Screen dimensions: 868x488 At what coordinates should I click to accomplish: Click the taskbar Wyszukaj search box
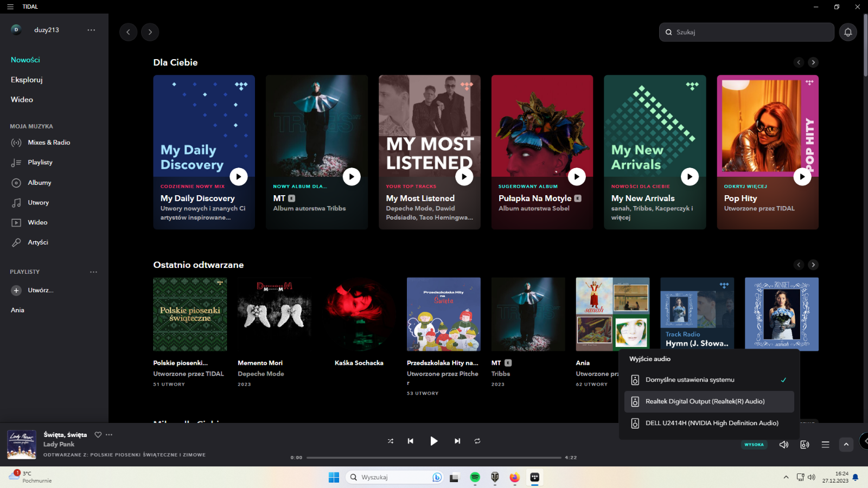pos(394,477)
